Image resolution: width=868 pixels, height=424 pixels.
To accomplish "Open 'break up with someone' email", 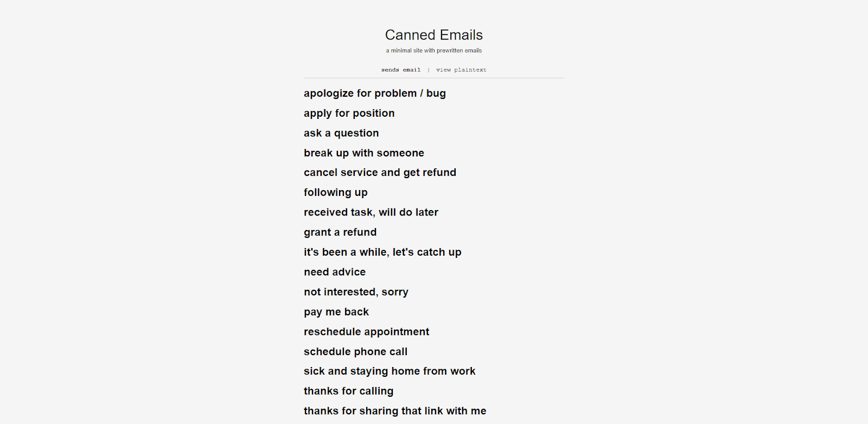I will click(x=364, y=153).
